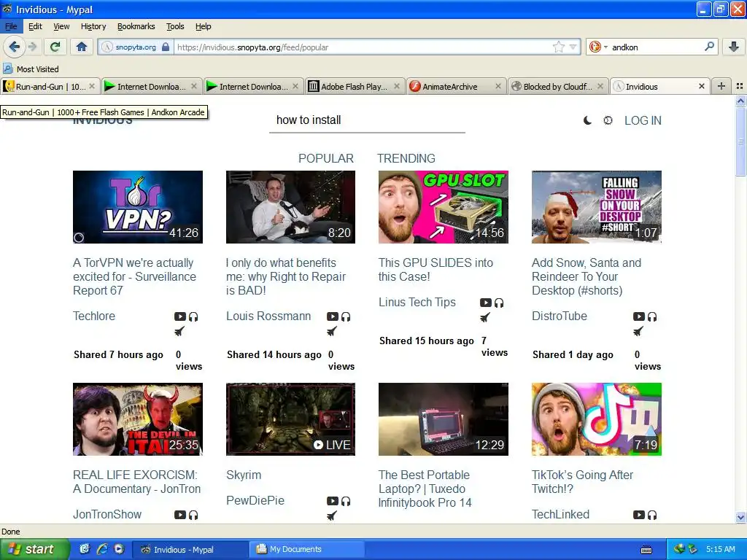Switch to the TRENDING feed
The height and width of the screenshot is (560, 747).
tap(406, 158)
